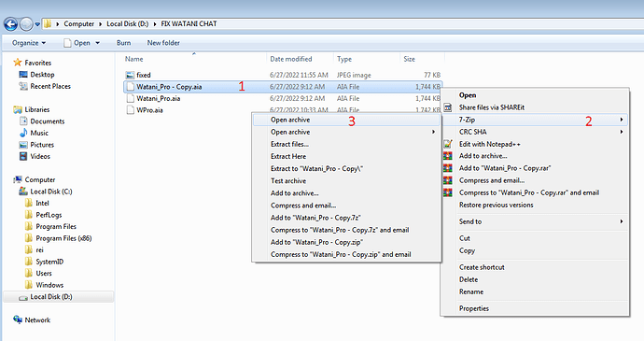This screenshot has width=644, height=341.
Task: Click the Notepad++ icon in context menu
Action: tap(448, 144)
